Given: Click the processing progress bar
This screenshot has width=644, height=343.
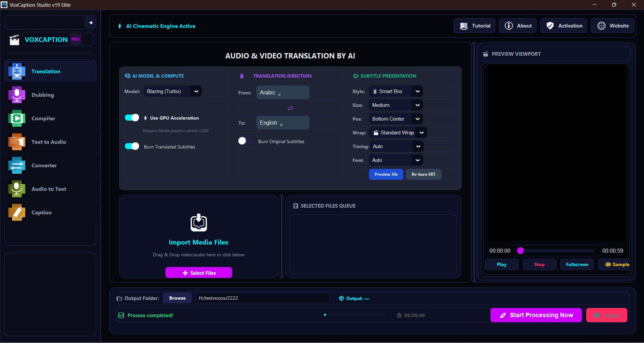Looking at the screenshot, I should coord(355,315).
